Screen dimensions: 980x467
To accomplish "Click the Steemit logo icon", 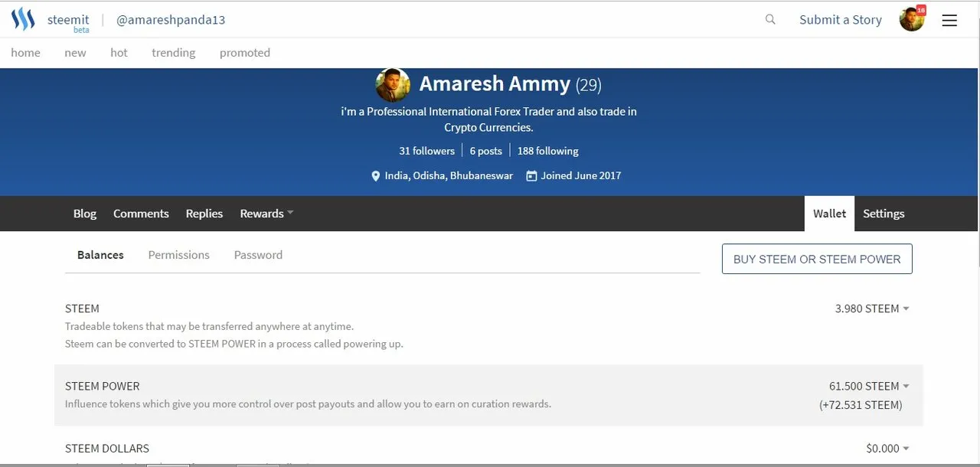I will point(23,19).
